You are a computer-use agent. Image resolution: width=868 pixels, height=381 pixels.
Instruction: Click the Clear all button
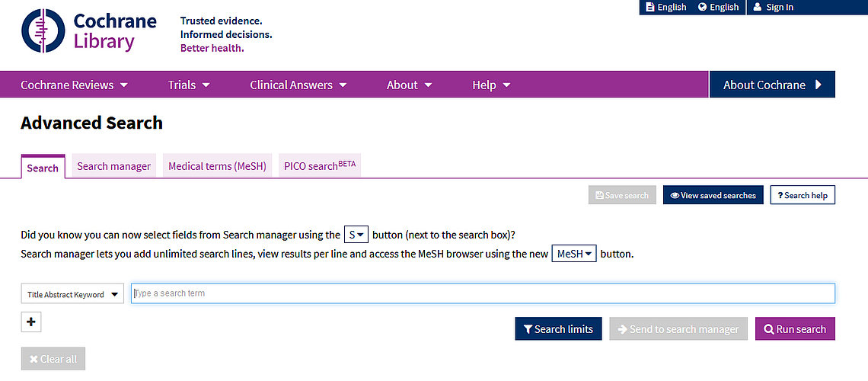click(x=53, y=359)
